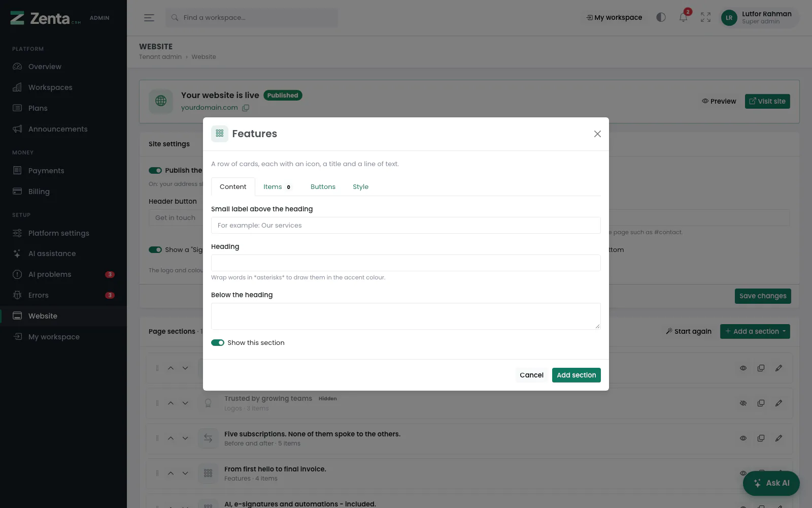Toggle Show this section switch

tap(218, 343)
